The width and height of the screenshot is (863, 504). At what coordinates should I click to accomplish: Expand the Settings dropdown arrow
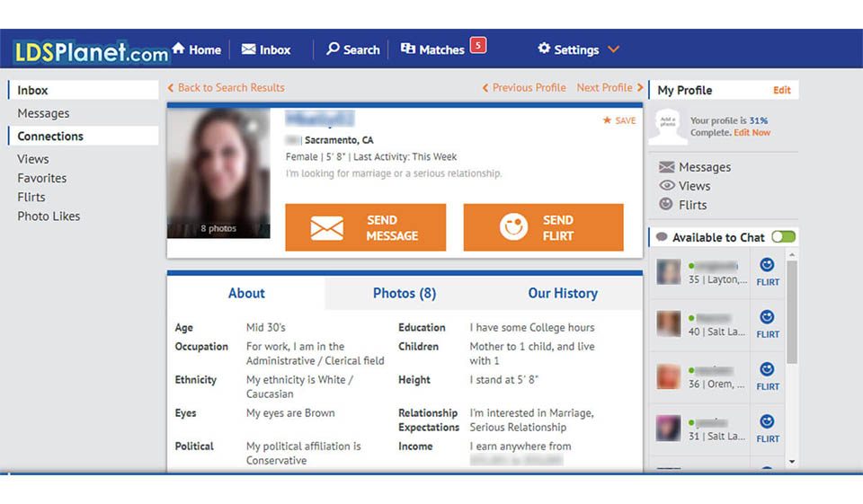pos(614,49)
